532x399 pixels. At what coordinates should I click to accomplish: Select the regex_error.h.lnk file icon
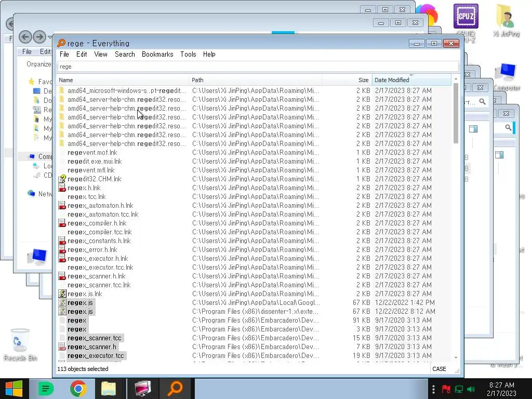pos(62,249)
